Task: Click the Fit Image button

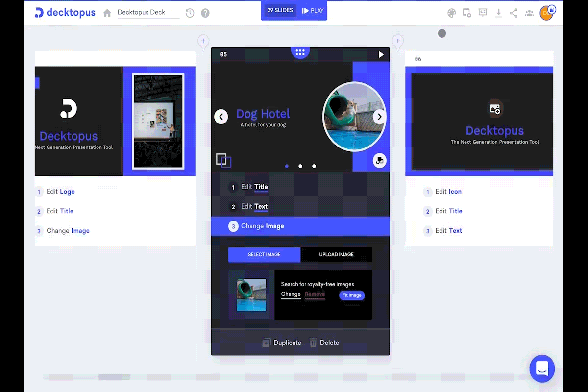Action: (x=352, y=295)
